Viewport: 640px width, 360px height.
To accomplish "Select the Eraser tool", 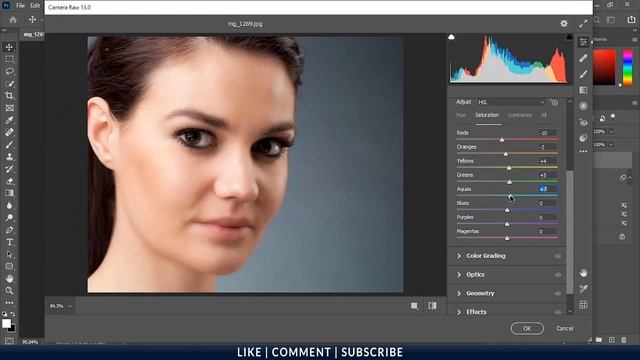I will tap(9, 181).
